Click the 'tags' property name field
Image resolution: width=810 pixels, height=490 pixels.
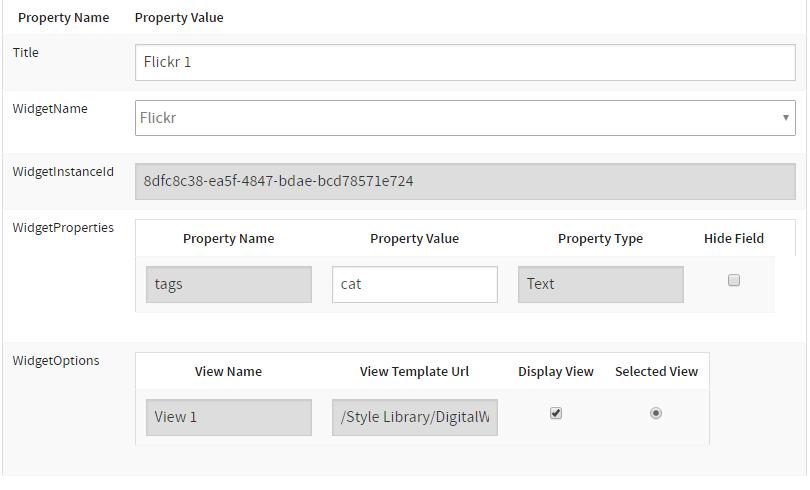click(x=229, y=284)
